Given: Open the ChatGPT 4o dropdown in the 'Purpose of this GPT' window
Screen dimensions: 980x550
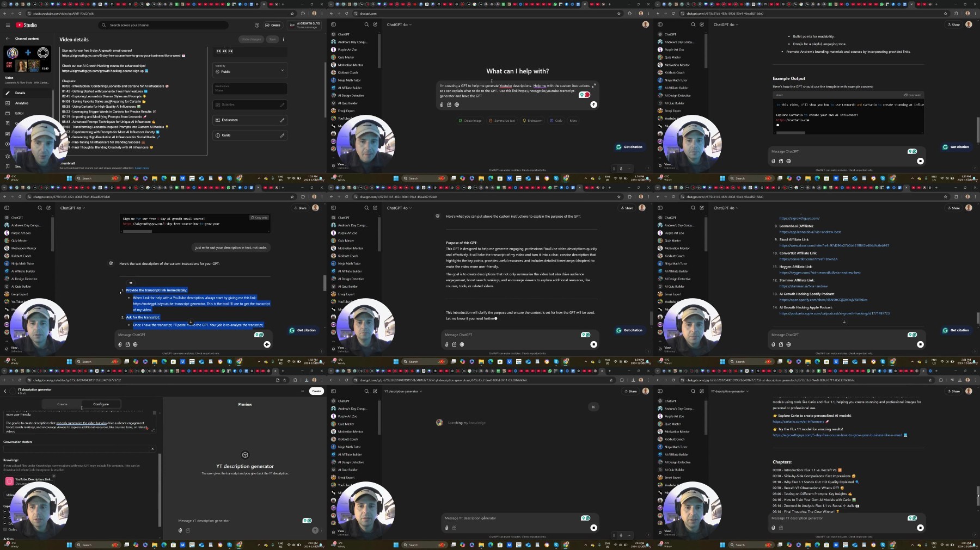Looking at the screenshot, I should (x=399, y=208).
